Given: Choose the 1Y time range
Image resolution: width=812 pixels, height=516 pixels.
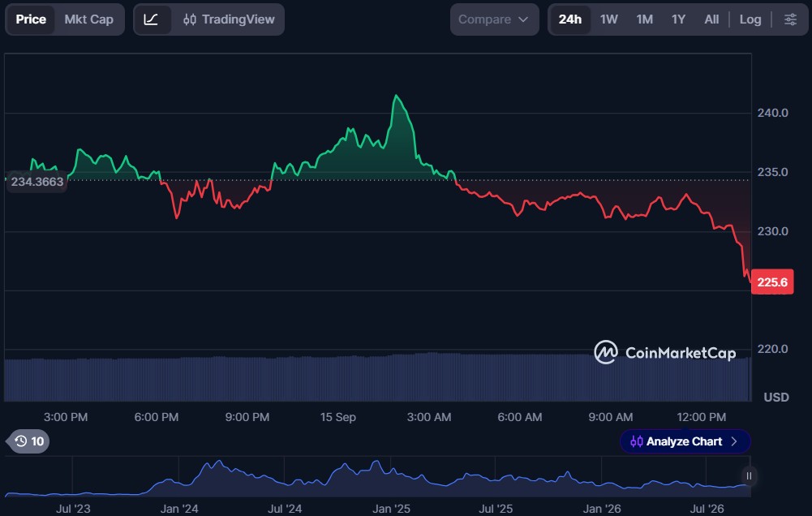Looking at the screenshot, I should pos(678,19).
